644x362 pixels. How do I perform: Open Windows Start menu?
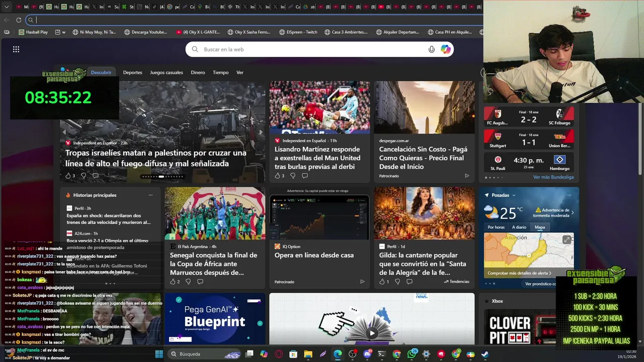(159, 354)
